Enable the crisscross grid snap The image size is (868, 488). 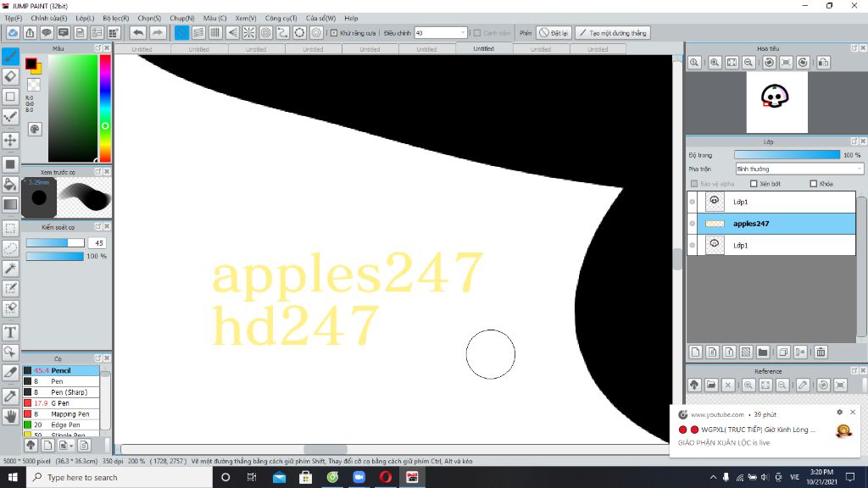[x=214, y=33]
